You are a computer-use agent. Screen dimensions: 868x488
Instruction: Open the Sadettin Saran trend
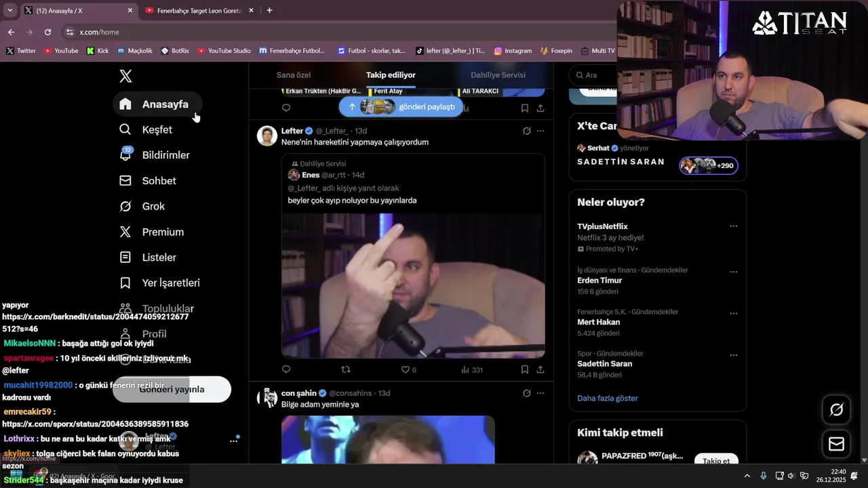click(604, 364)
